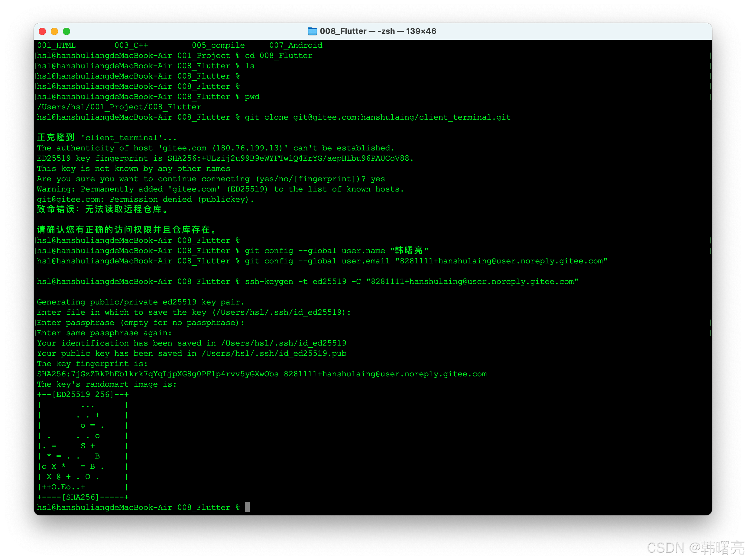
Task: Click the 'SHA256:7jGzZRkPhEb1krk7' key fingerprint line
Action: (262, 374)
